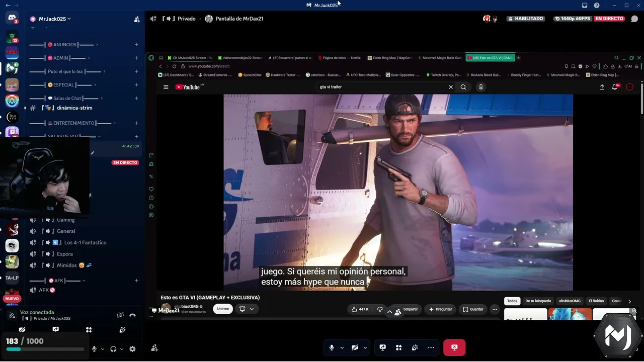This screenshot has height=362, width=644.
Task: Open microphone input options arrow in user panel
Action: click(x=103, y=349)
